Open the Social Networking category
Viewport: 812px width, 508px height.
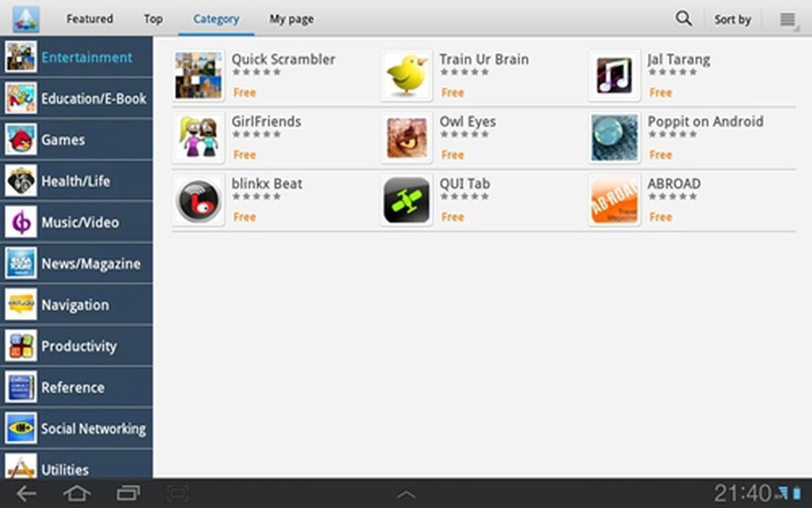(x=77, y=429)
